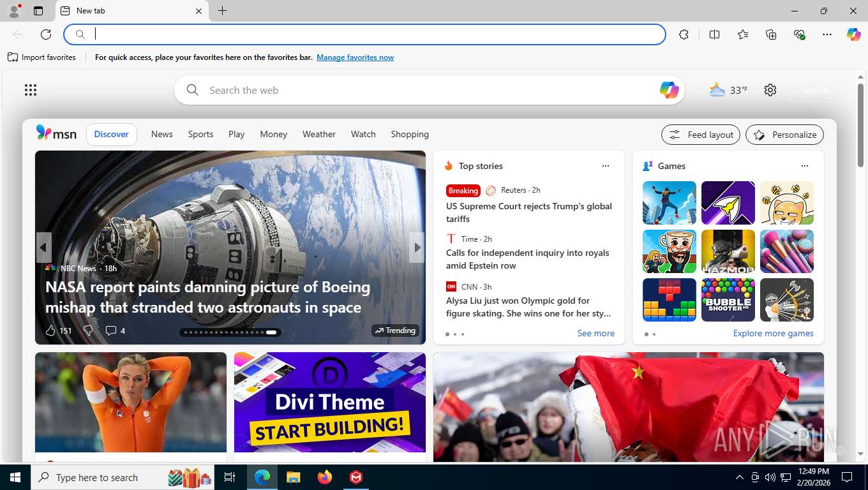
Task: Switch to the Sports tab
Action: (200, 134)
